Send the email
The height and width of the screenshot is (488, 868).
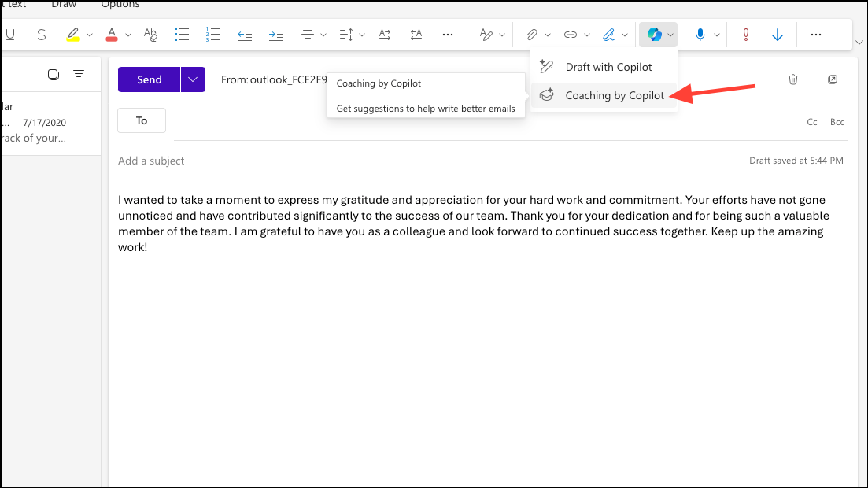pyautogui.click(x=149, y=79)
